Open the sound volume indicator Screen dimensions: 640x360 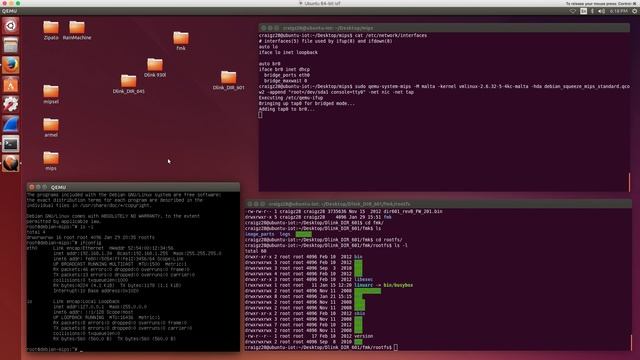pos(602,11)
